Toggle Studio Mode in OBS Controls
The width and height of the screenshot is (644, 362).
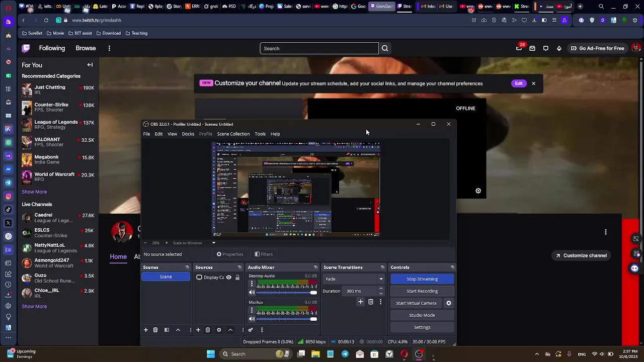(x=422, y=315)
